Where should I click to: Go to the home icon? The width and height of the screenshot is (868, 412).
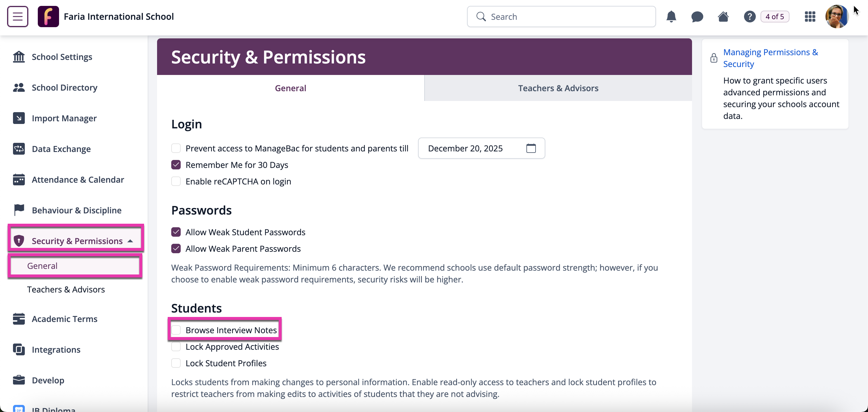(x=723, y=17)
